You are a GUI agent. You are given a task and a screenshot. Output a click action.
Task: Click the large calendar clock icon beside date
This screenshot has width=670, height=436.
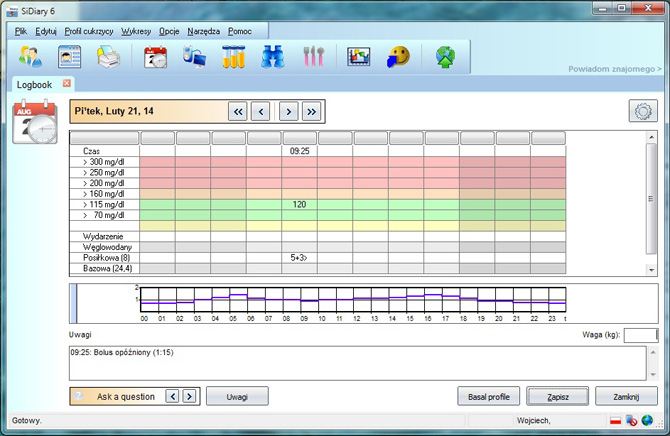pos(35,122)
